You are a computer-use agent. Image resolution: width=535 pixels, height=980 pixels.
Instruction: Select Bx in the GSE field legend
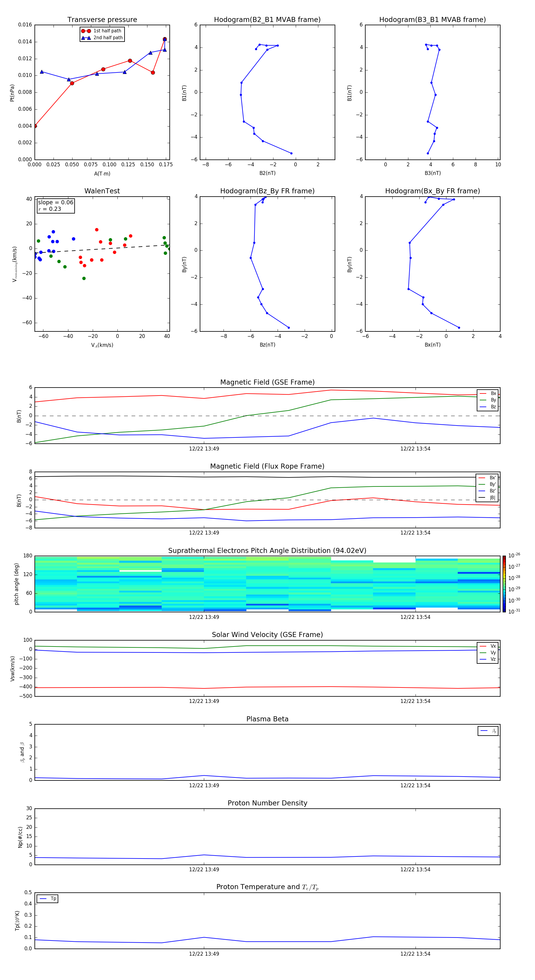[488, 394]
